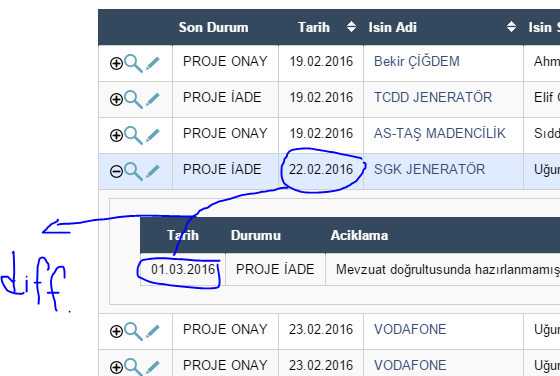The width and height of the screenshot is (560, 376).
Task: Collapse the SGK JENERATÖR expanded row
Action: [116, 171]
